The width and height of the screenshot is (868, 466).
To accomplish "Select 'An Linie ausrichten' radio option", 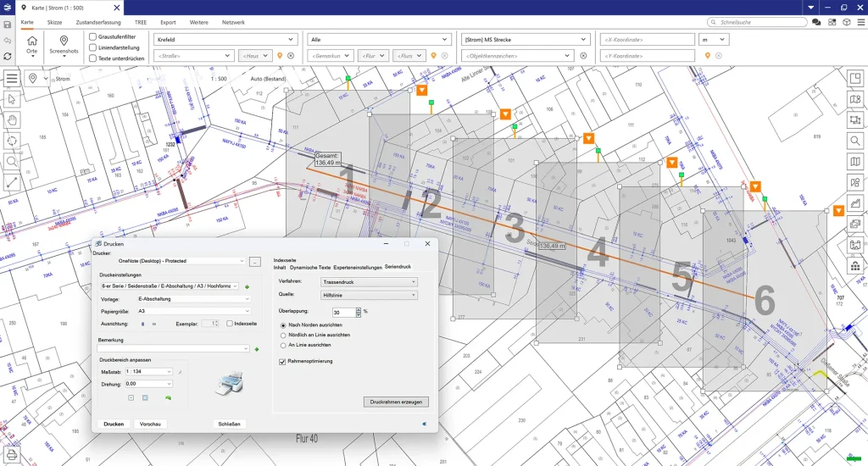I will coord(283,345).
